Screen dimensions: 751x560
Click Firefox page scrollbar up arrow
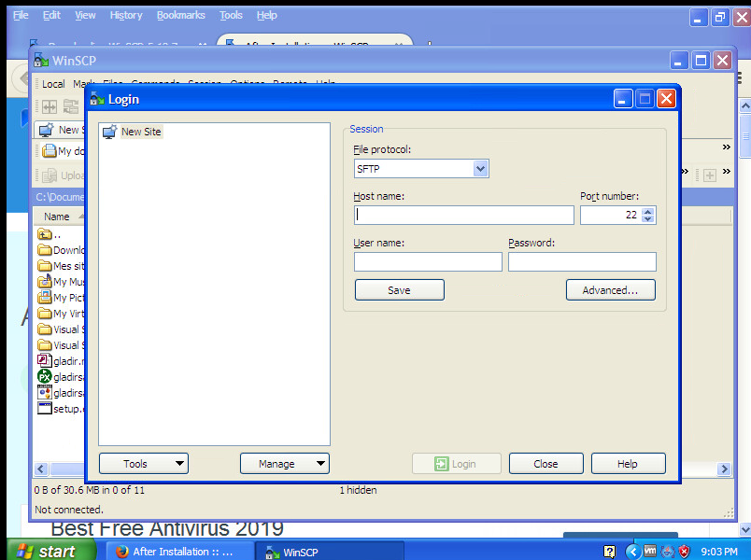coord(744,105)
